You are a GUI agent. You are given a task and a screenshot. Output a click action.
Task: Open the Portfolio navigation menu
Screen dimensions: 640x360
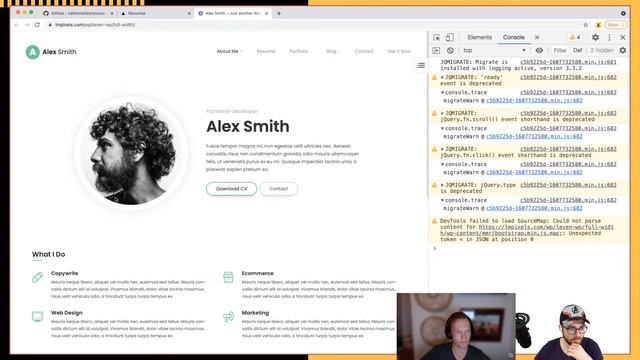[x=300, y=51]
